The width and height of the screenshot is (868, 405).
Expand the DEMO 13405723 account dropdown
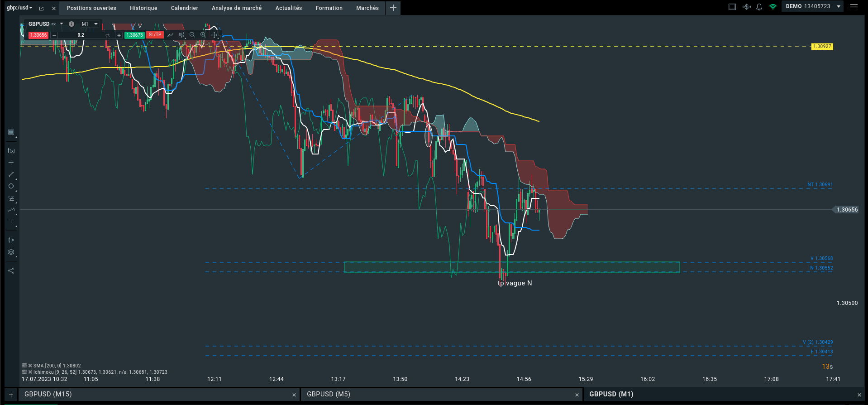[839, 7]
